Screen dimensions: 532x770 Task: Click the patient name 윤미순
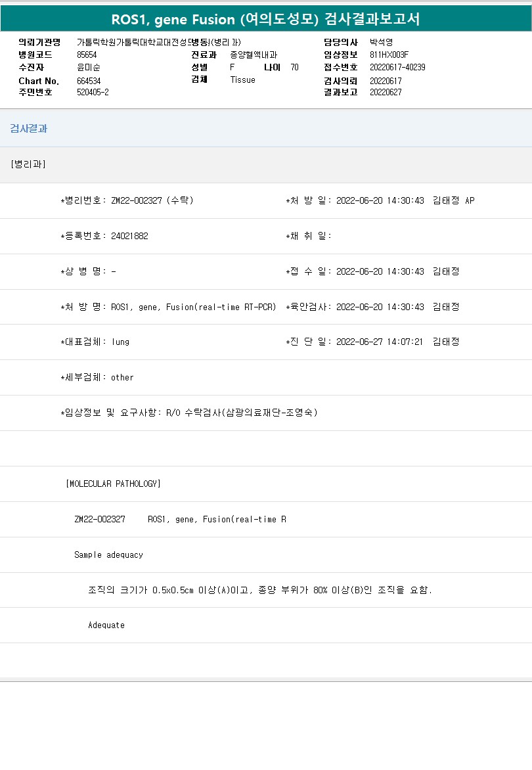point(87,68)
